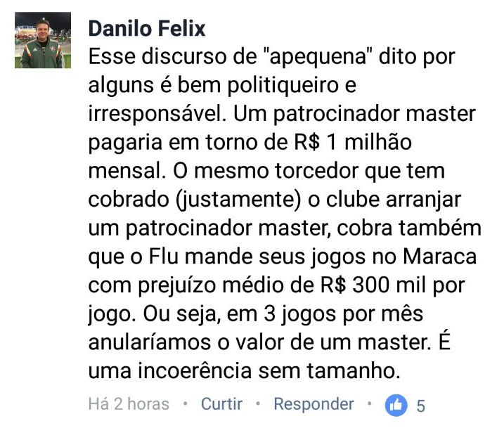Click the word 'Flu' in the comment

[163, 257]
